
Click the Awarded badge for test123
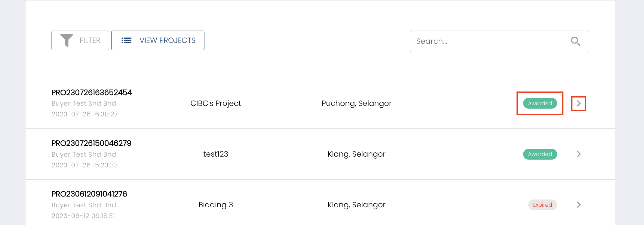point(540,154)
